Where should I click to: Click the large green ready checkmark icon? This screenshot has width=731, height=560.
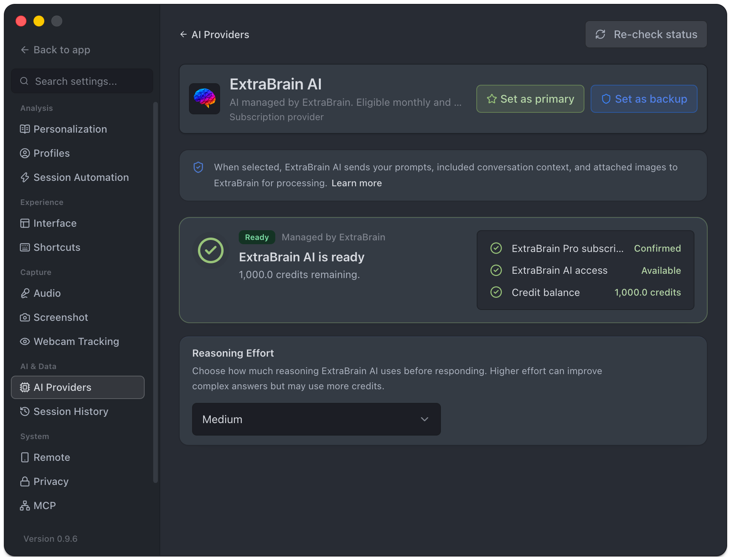(x=211, y=250)
